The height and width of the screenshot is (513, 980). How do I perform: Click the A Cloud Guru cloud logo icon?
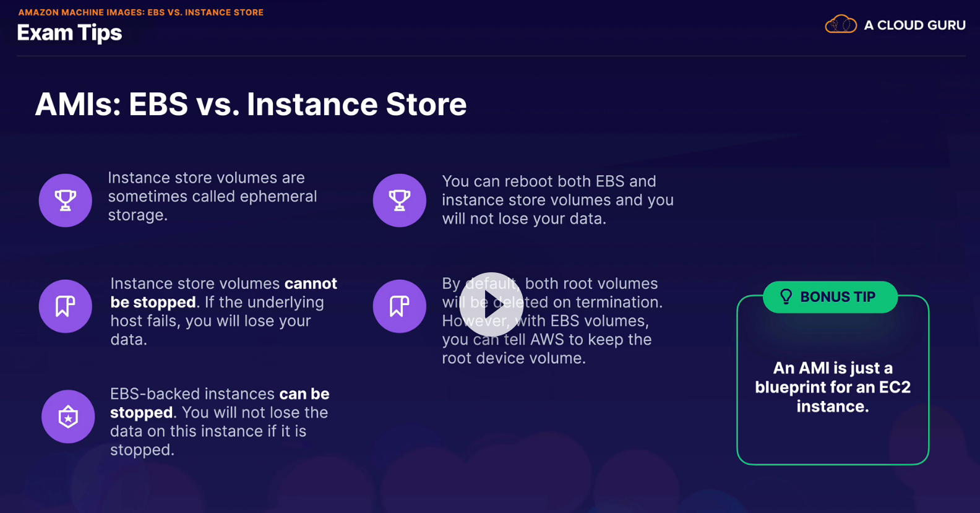coord(841,25)
